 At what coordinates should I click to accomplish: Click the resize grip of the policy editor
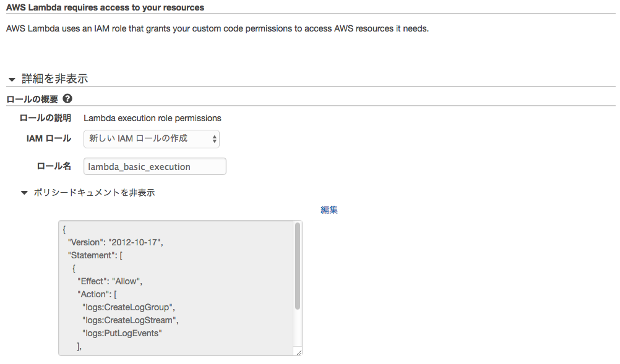(299, 351)
